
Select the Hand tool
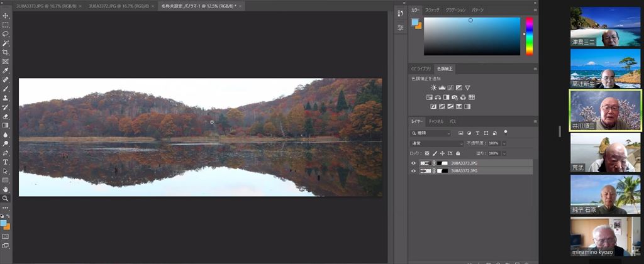coord(6,189)
